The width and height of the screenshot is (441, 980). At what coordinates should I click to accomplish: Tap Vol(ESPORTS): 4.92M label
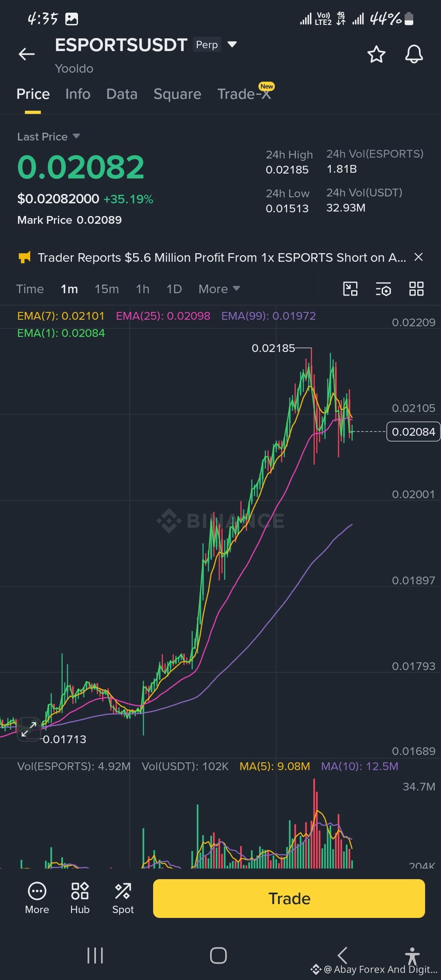[74, 766]
